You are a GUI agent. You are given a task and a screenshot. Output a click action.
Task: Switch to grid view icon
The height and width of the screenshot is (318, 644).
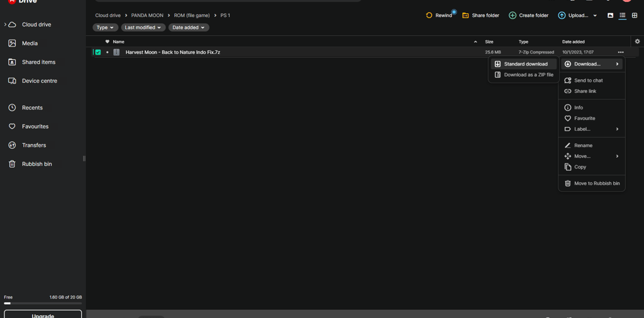(x=635, y=16)
